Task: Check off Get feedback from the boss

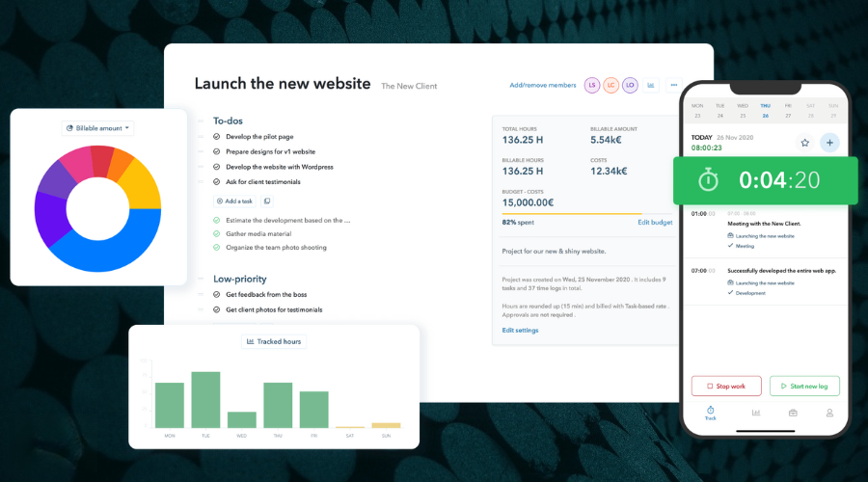Action: point(216,294)
